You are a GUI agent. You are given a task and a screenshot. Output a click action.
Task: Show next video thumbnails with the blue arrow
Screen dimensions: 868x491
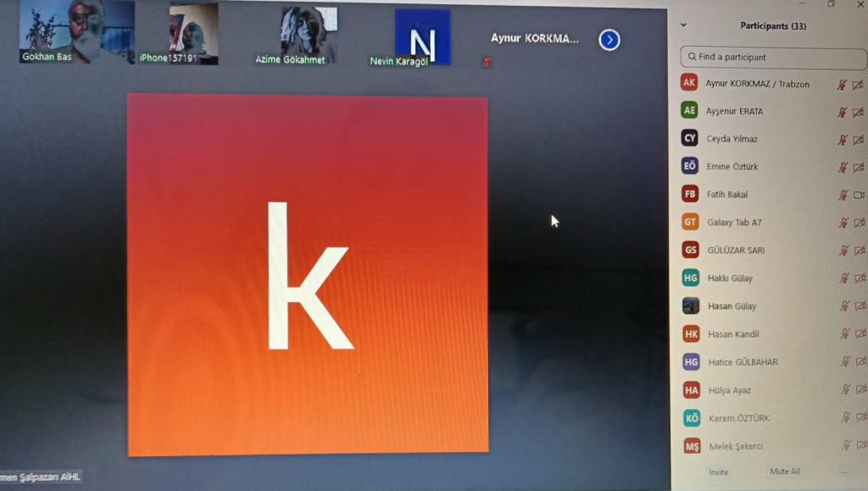pos(609,40)
